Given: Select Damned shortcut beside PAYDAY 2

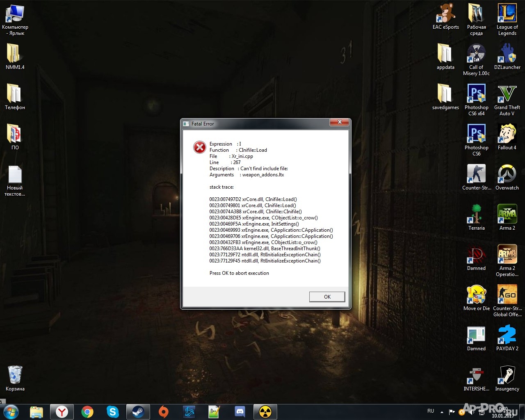Looking at the screenshot, I should point(477,338).
